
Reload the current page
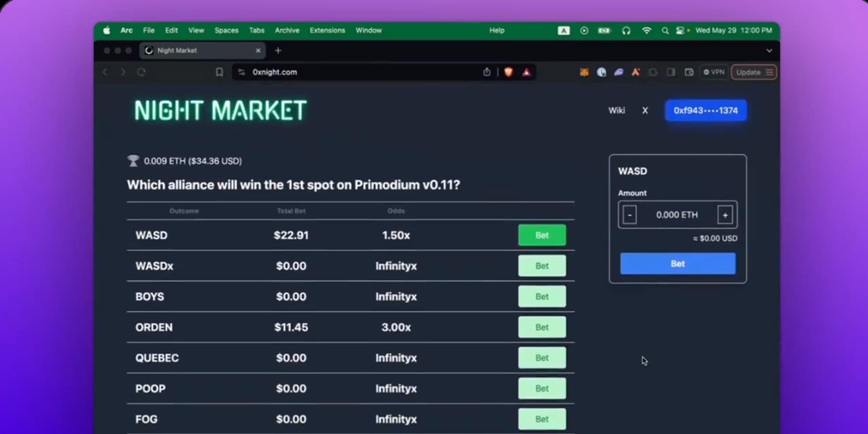pyautogui.click(x=141, y=72)
